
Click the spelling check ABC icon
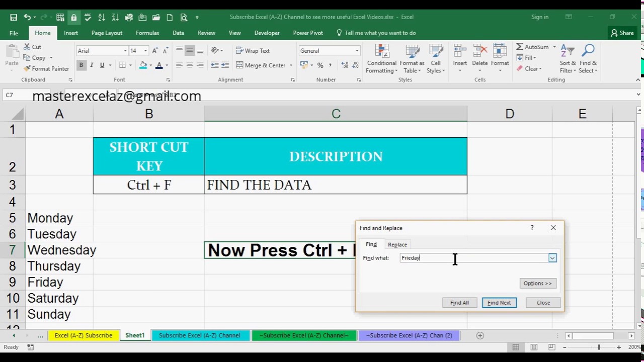pos(88,17)
